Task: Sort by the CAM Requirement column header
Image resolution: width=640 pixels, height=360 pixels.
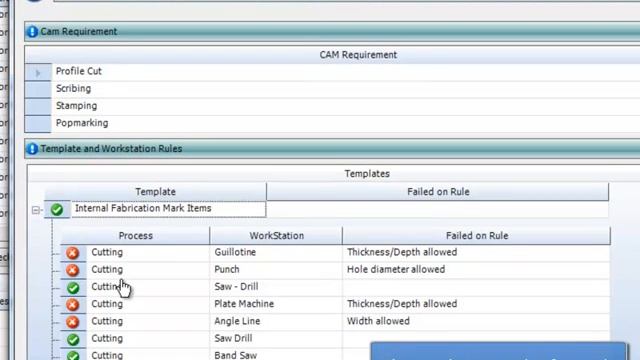Action: point(358,55)
